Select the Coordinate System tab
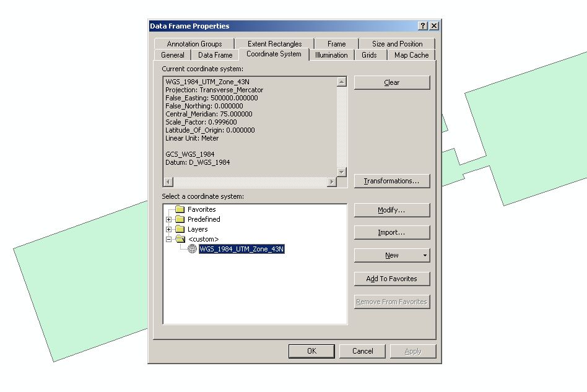Screen dimensions: 587x392 274,54
